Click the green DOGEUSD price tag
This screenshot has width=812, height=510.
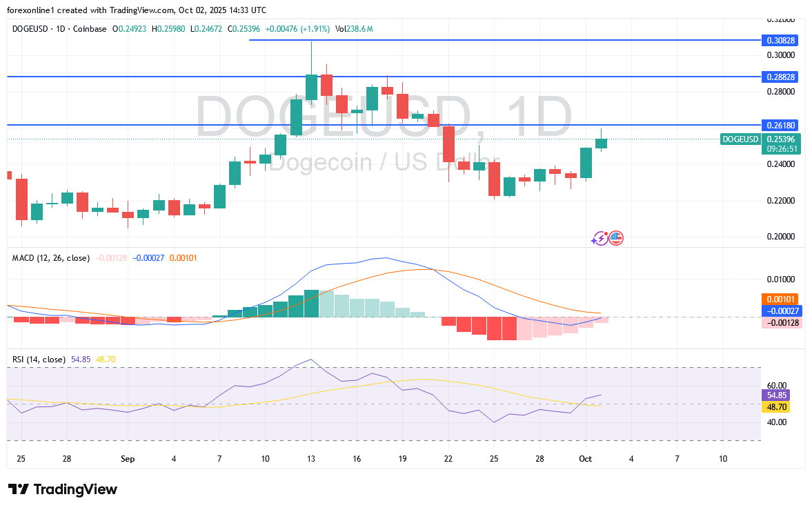click(x=740, y=139)
